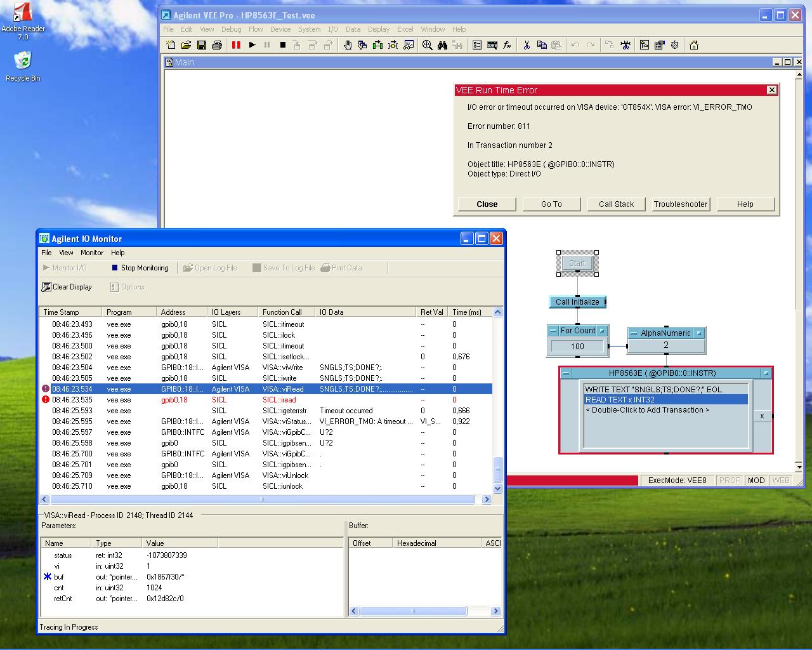The height and width of the screenshot is (650, 812).
Task: Toggle Stop Monitoring in IO Monitor
Action: (140, 268)
